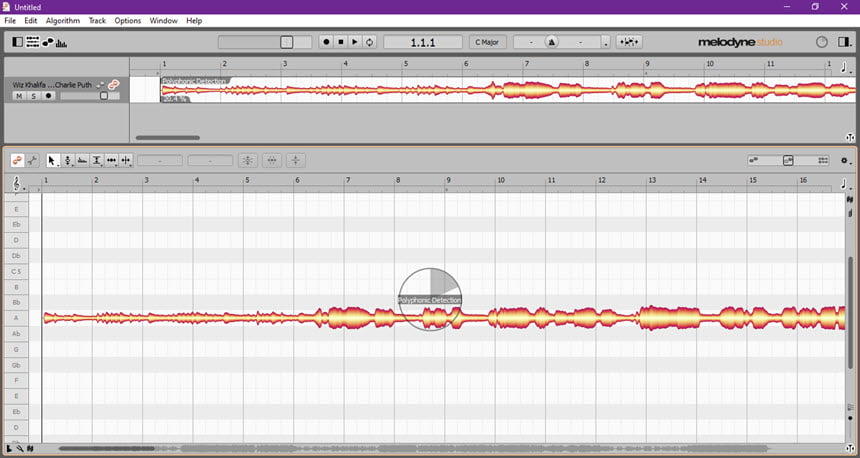Image resolution: width=860 pixels, height=458 pixels.
Task: Click the track pane zoom handle icon
Action: click(x=850, y=137)
